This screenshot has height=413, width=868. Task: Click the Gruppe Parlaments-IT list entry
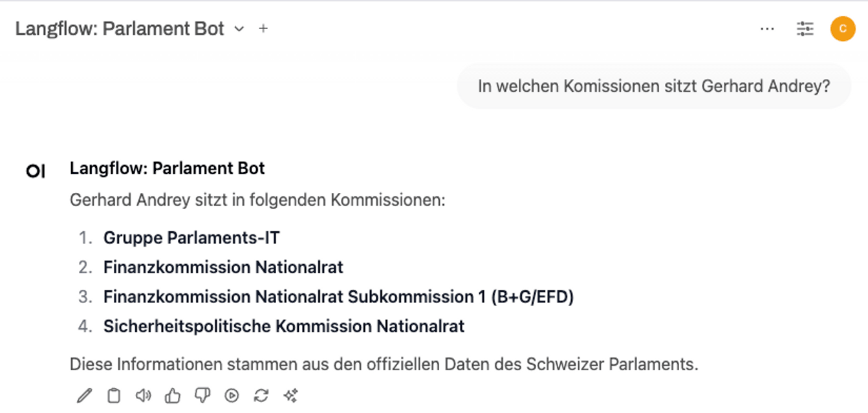click(191, 238)
